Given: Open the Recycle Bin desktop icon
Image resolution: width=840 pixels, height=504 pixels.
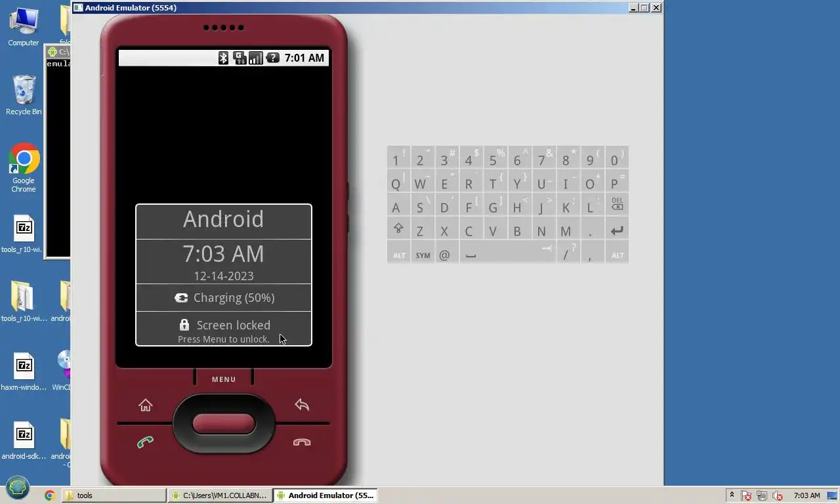Looking at the screenshot, I should tap(24, 96).
